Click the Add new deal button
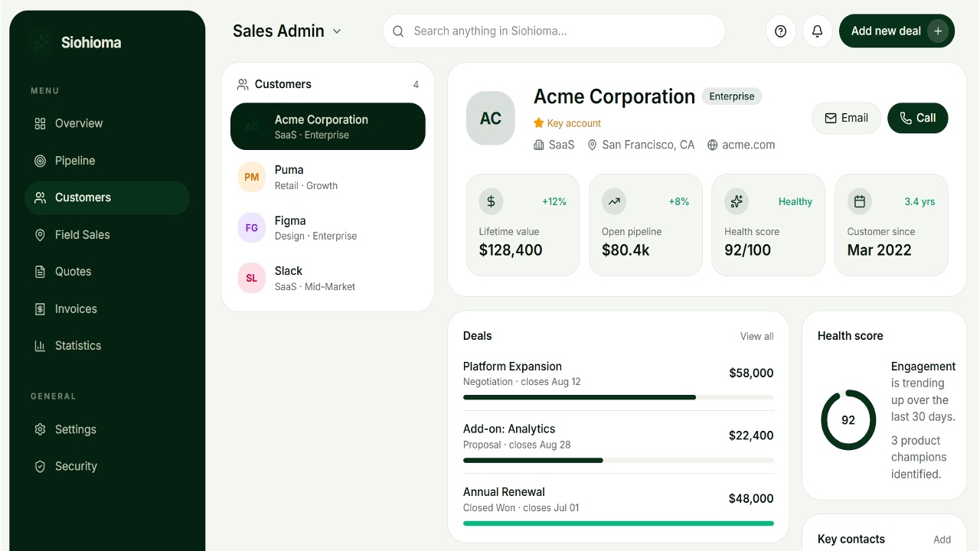 897,31
